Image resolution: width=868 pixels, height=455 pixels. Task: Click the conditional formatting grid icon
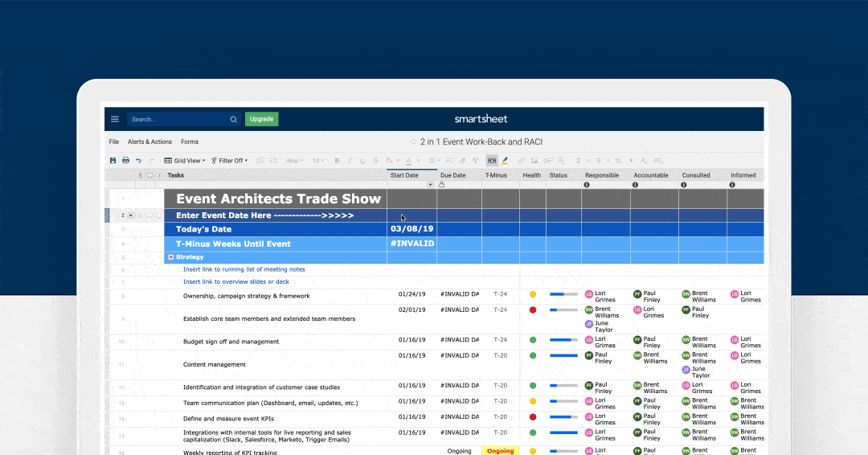pyautogui.click(x=491, y=161)
